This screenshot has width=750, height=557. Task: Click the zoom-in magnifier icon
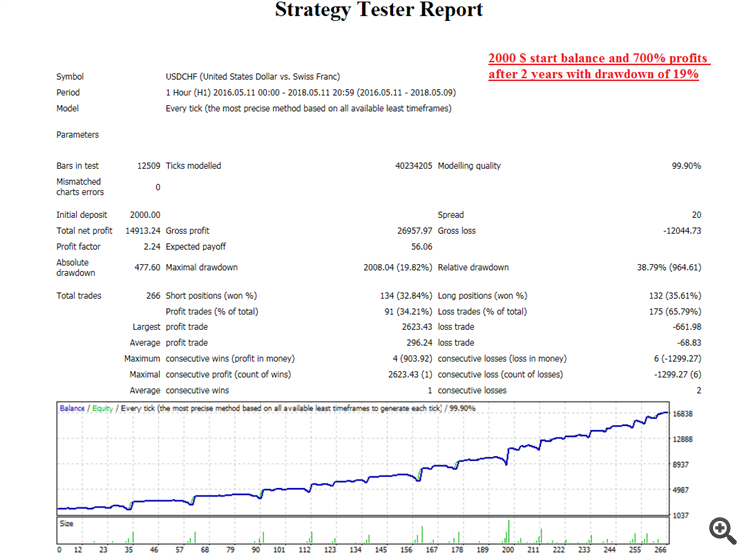pyautogui.click(x=723, y=530)
